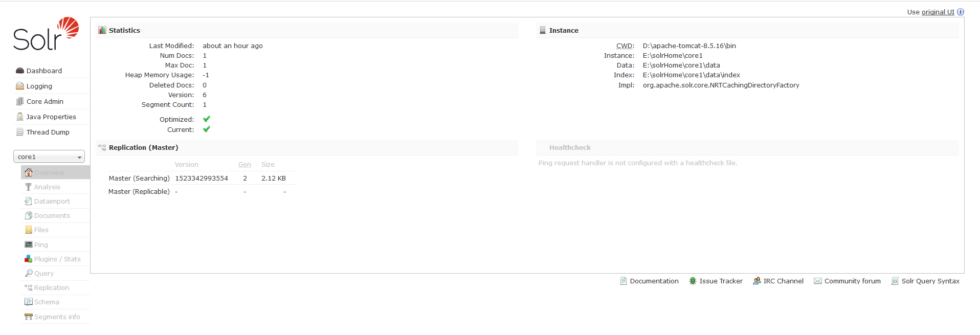
Task: Click the Thread Dump icon
Action: [20, 132]
